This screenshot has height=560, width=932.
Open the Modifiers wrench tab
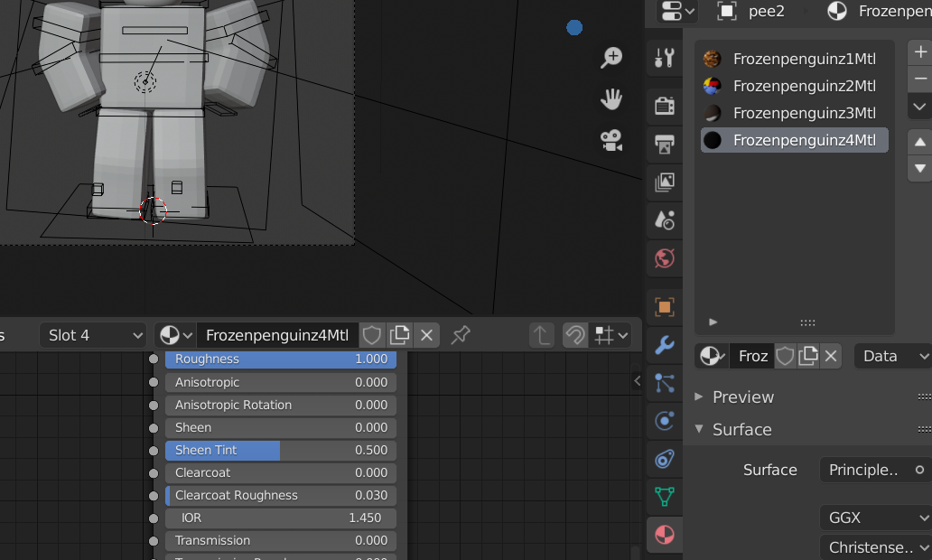point(665,345)
